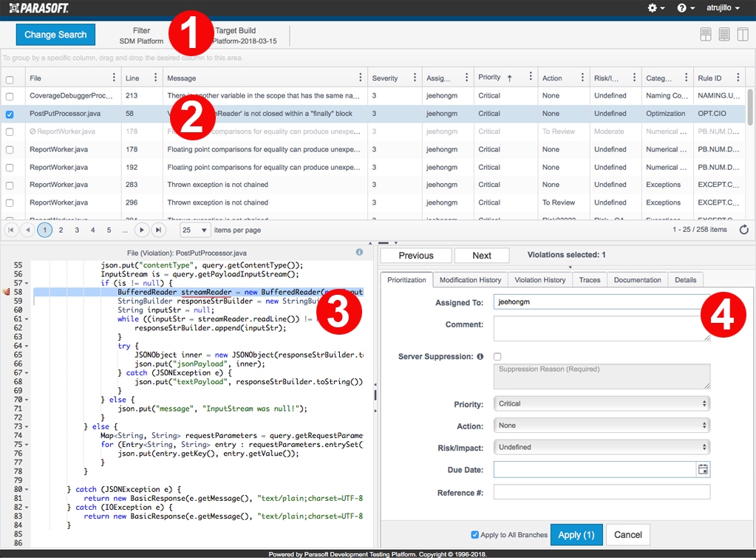Open the atrujillo user menu
The height and width of the screenshot is (560, 756).
[x=723, y=7]
